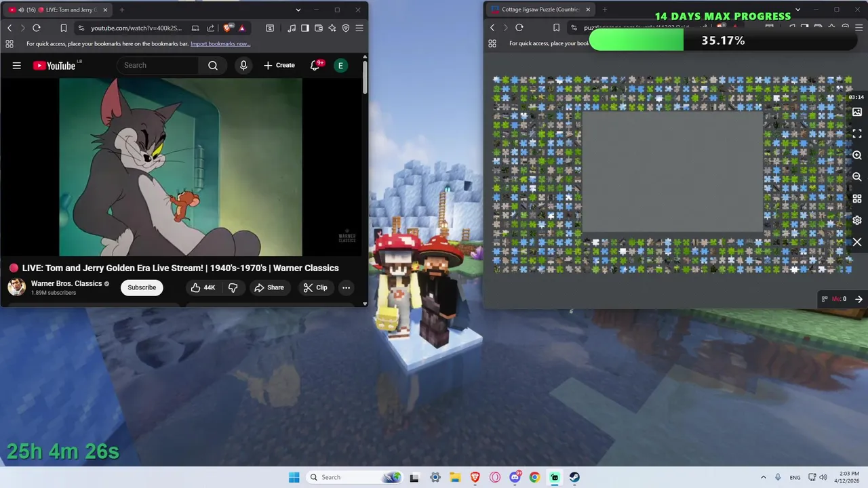Subscribe to Warner Bros. Classics
Screen dimensions: 868x488
[x=142, y=288]
